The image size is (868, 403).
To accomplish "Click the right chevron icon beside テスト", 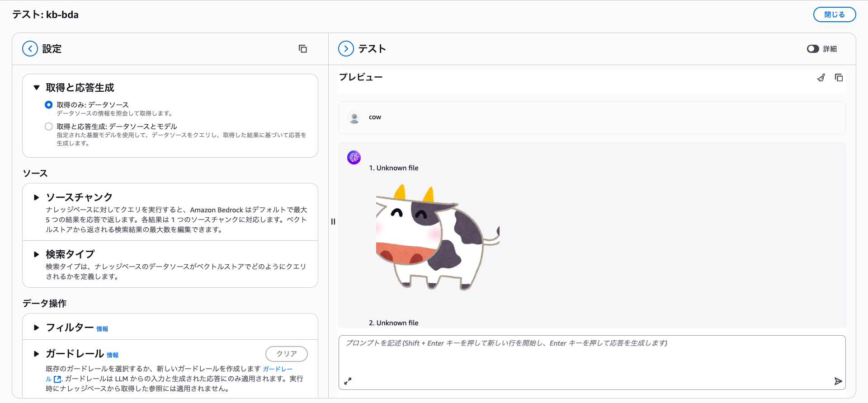I will click(346, 49).
